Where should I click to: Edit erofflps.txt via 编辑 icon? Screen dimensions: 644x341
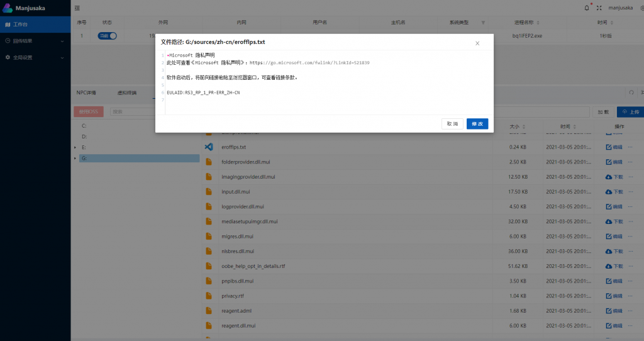tap(614, 147)
